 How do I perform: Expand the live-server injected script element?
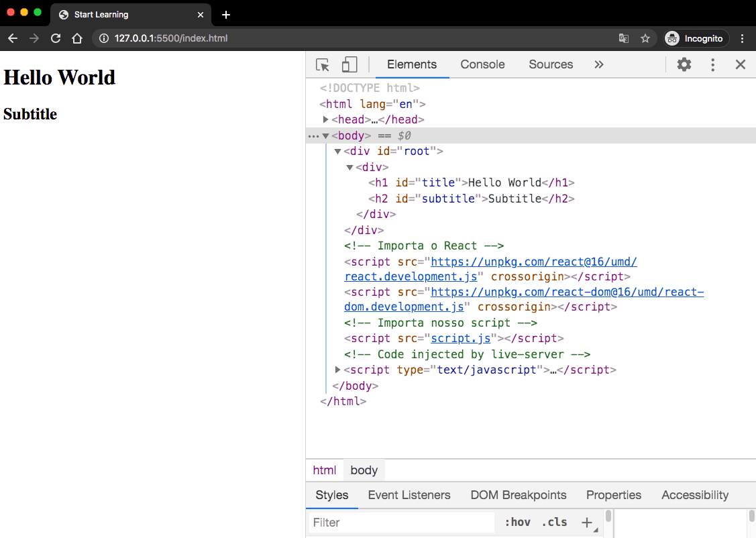click(x=337, y=370)
